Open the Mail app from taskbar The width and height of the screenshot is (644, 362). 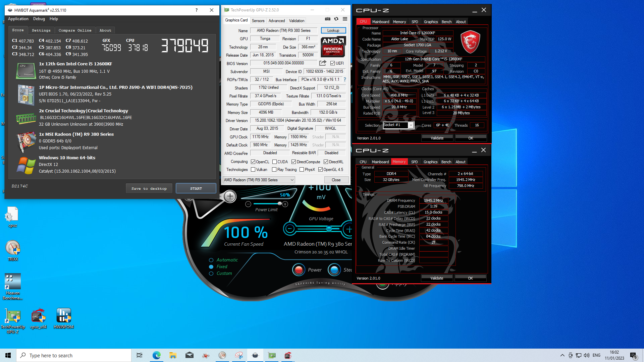190,355
